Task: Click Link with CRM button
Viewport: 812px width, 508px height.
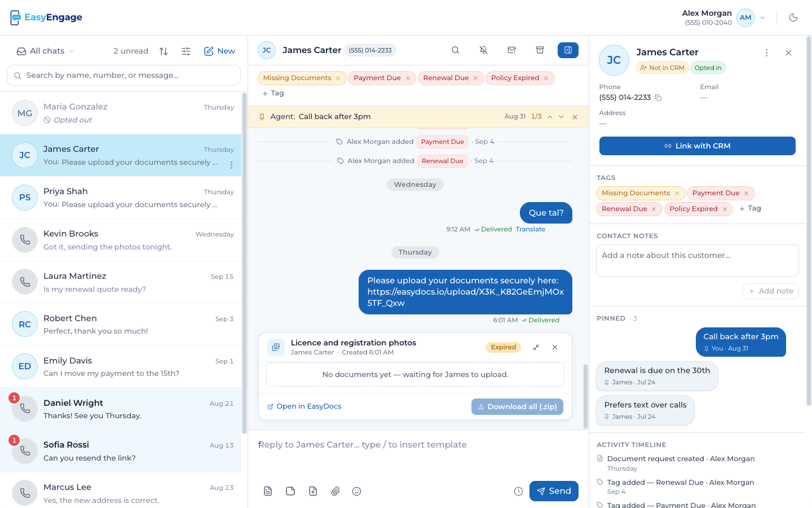Action: tap(698, 146)
